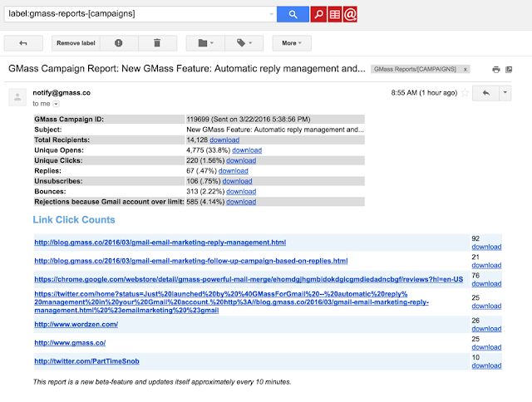Click the red GMass spreadsheet icon
532x402 pixels.
tap(334, 14)
